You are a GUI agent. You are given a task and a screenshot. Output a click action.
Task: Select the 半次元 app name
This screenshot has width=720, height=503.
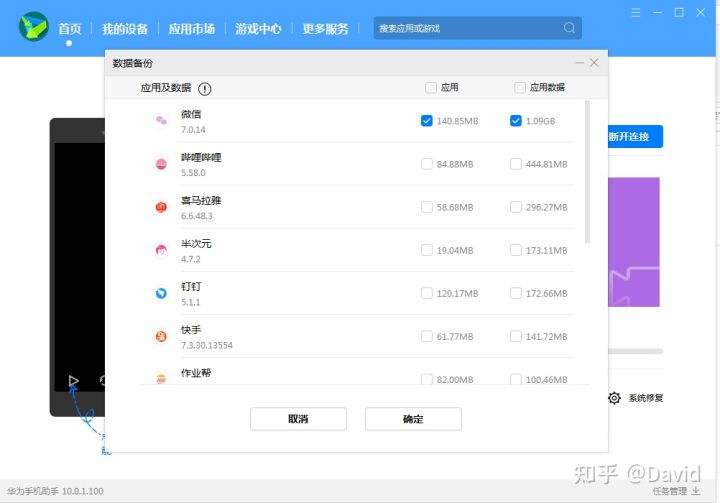pyautogui.click(x=196, y=244)
